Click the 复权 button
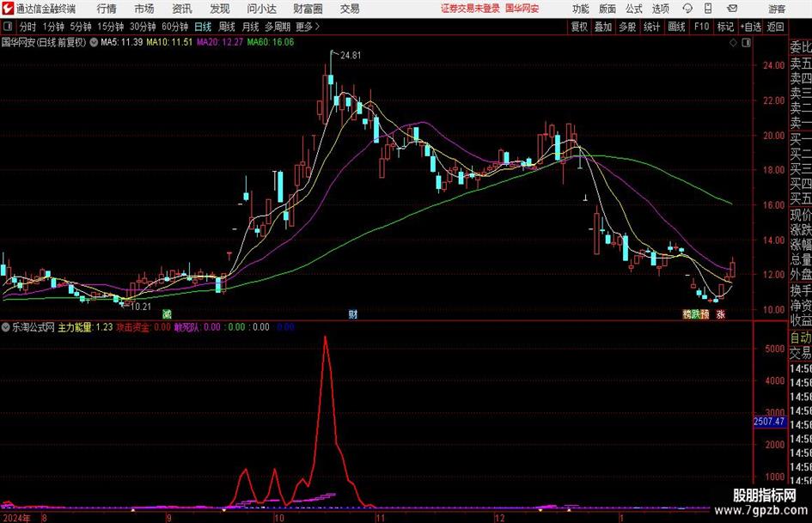Screen dimensions: 812x523 tap(579, 27)
